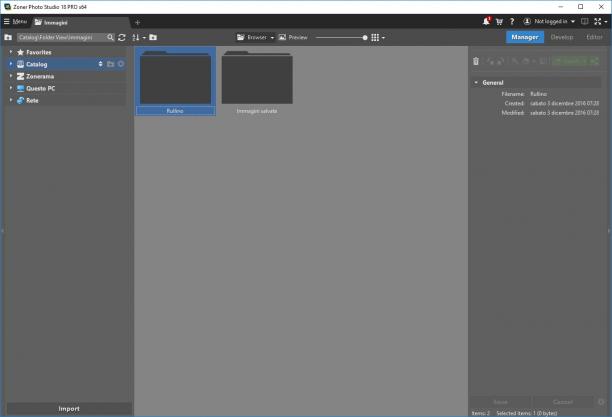Switch to Preview mode
612x417 pixels.
[x=293, y=37]
